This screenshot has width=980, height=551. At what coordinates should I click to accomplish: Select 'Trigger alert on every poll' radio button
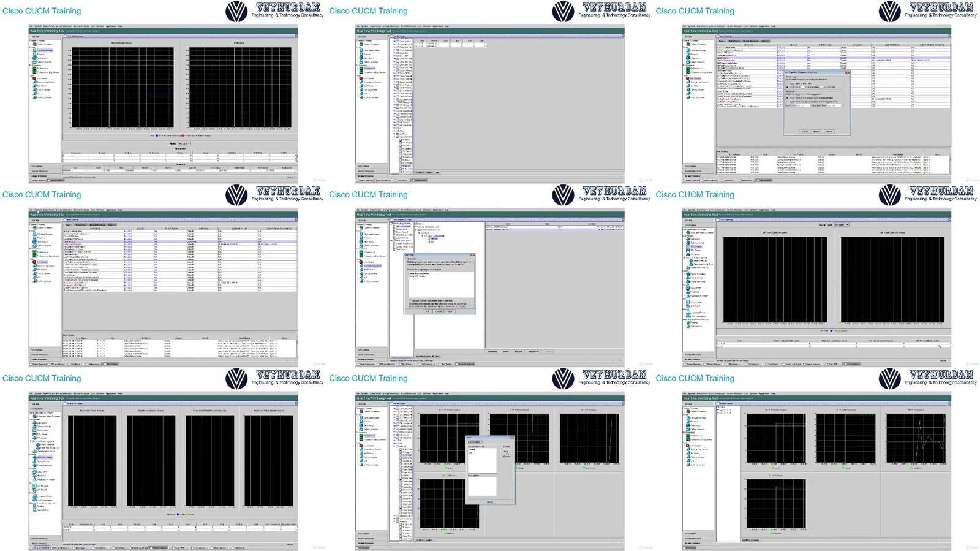point(788,83)
